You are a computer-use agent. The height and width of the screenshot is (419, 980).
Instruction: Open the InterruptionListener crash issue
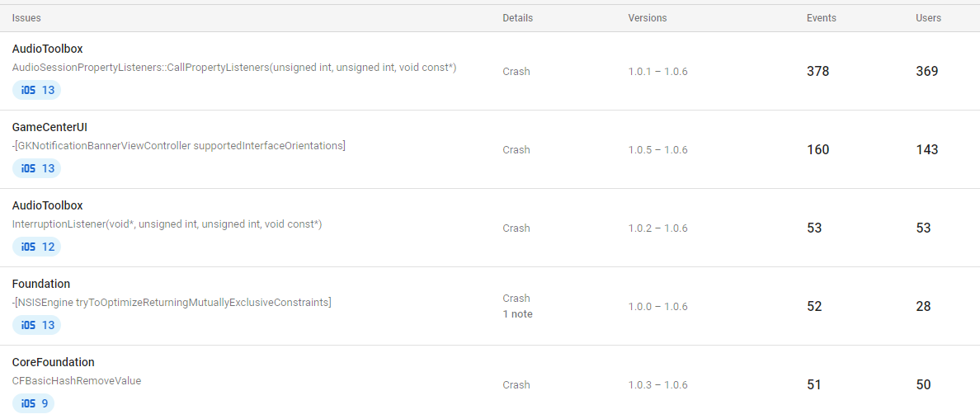pos(167,224)
